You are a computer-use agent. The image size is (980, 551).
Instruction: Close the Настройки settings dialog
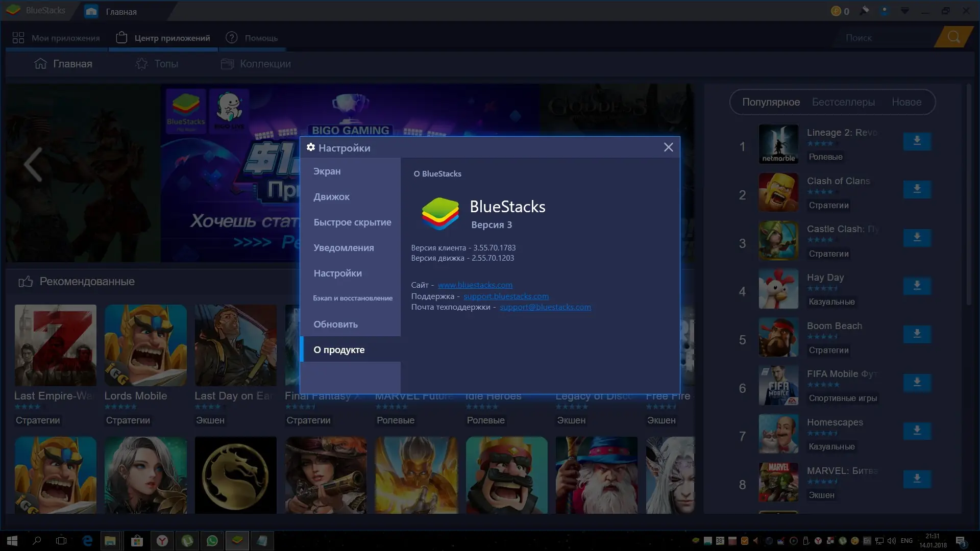pyautogui.click(x=668, y=147)
